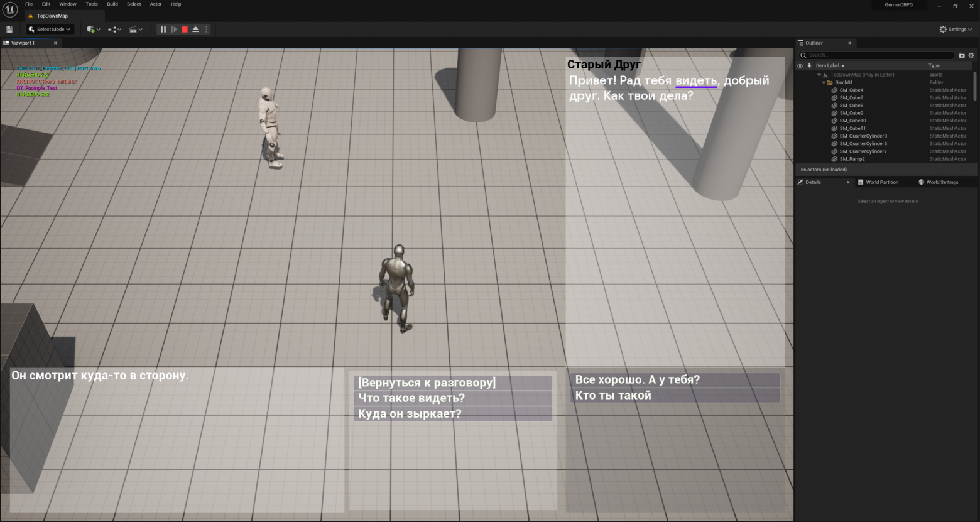The height and width of the screenshot is (522, 980).
Task: Toggle the eye column header in Outliner
Action: click(x=800, y=65)
